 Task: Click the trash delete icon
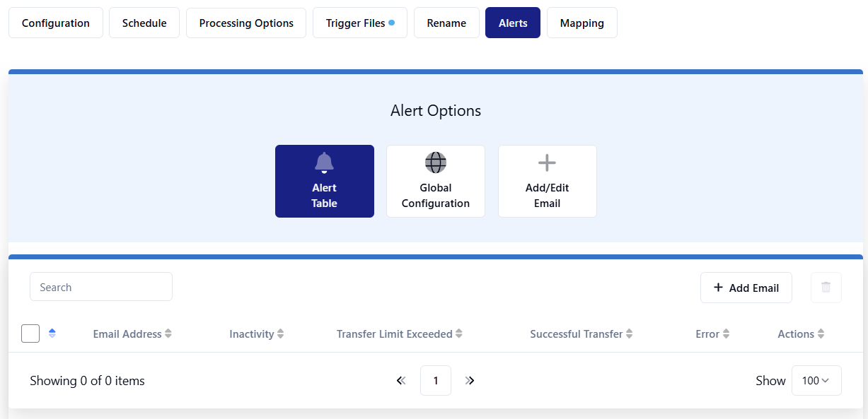pos(826,288)
